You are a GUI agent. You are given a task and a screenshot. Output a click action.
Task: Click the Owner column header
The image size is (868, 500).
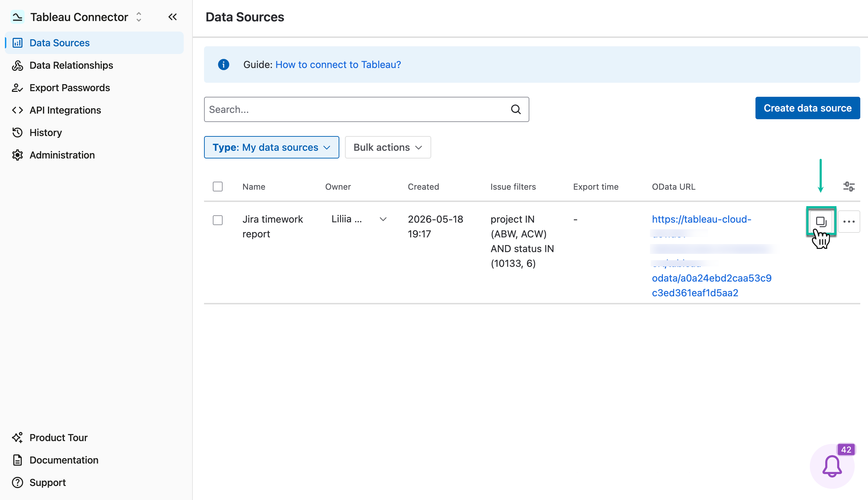(338, 187)
